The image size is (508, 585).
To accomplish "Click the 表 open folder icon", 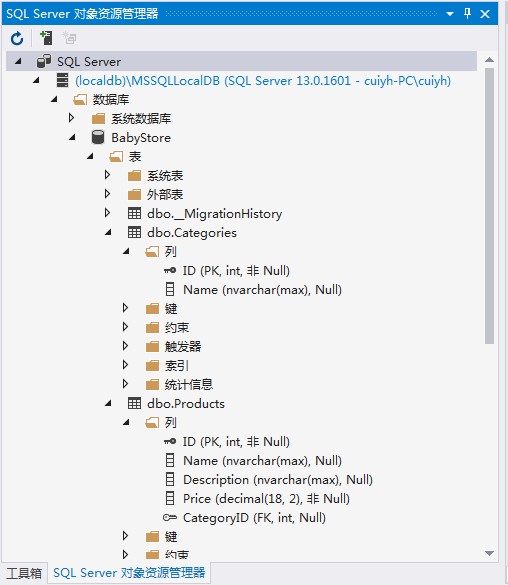I will tap(116, 156).
